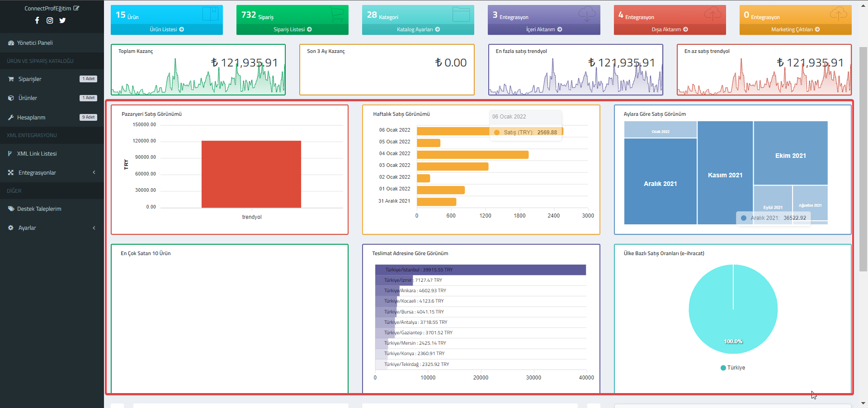Click cloud upload icon on red Entegrasyon card
The height and width of the screenshot is (408, 868).
point(712,14)
